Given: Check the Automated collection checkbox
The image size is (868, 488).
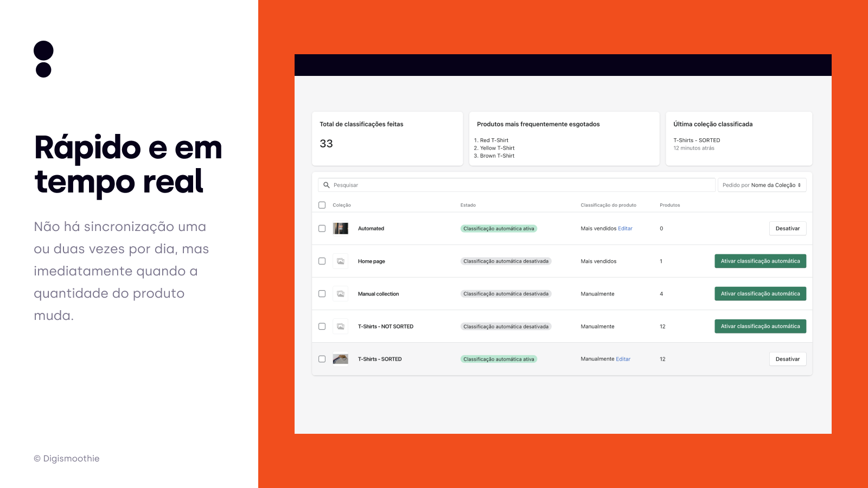Looking at the screenshot, I should click(x=322, y=228).
